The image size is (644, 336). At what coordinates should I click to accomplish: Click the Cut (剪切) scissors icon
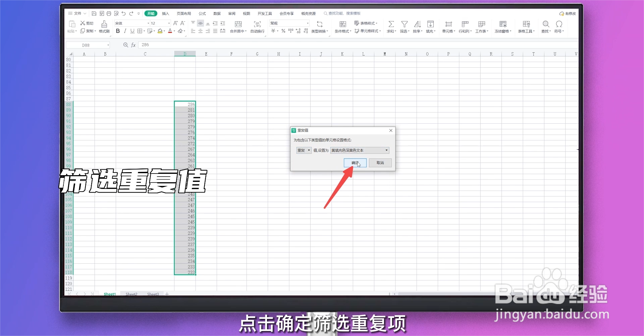83,23
